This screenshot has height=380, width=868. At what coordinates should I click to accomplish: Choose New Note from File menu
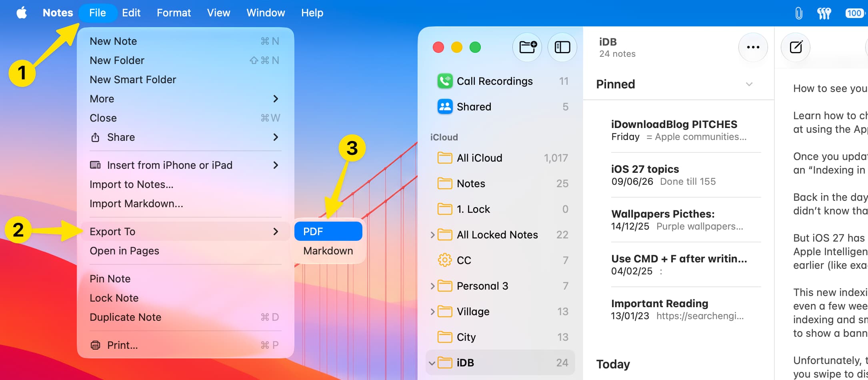(x=185, y=41)
